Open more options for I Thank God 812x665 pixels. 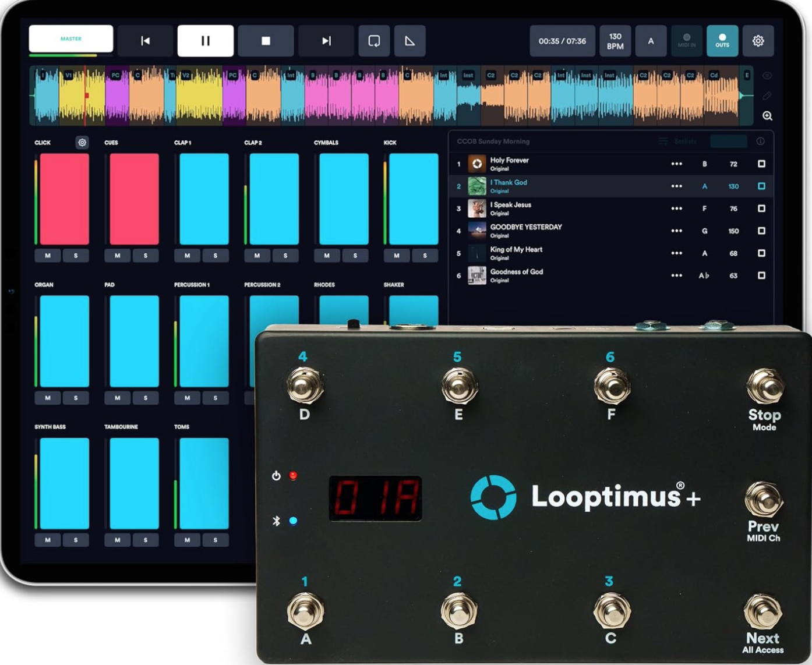pos(676,186)
